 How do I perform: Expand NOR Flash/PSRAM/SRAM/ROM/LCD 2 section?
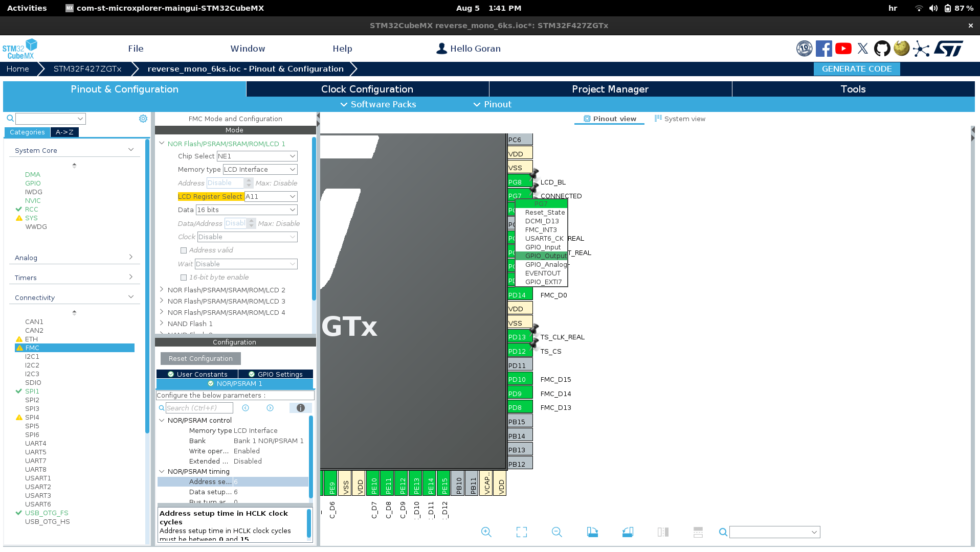click(162, 289)
